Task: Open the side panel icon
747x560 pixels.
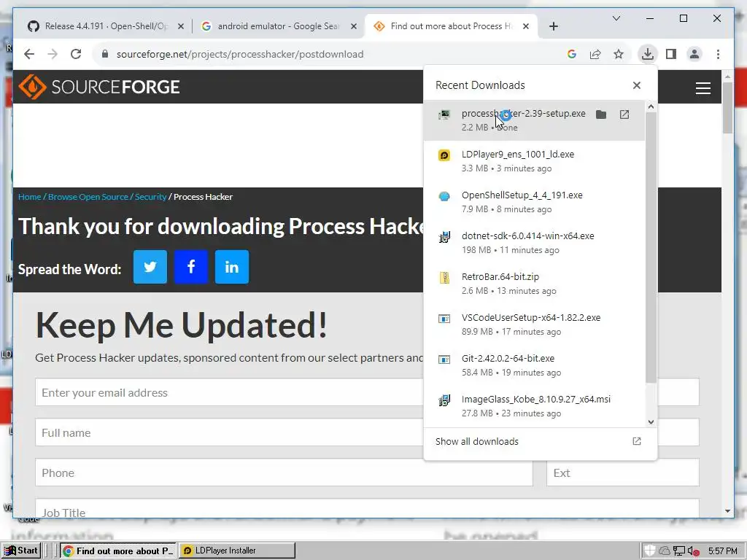Action: tap(671, 54)
